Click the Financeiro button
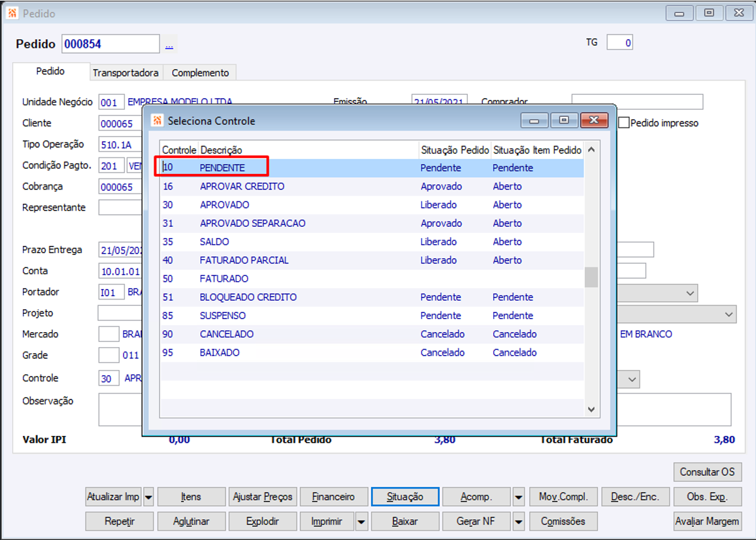The width and height of the screenshot is (756, 540). 333,497
